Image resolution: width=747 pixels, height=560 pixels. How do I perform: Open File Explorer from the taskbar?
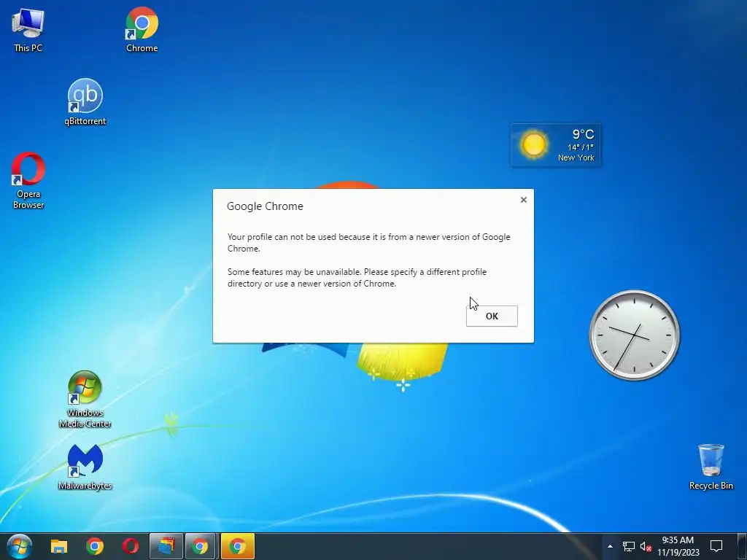click(x=59, y=546)
